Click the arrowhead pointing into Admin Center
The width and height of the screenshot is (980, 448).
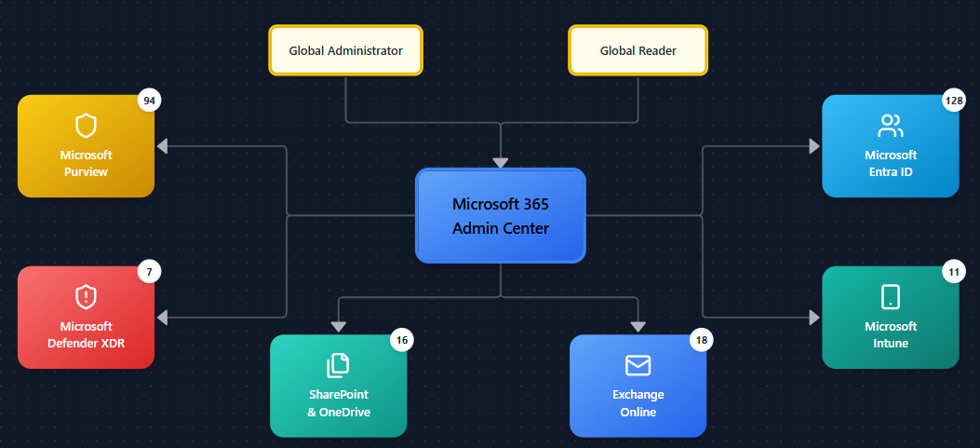501,163
